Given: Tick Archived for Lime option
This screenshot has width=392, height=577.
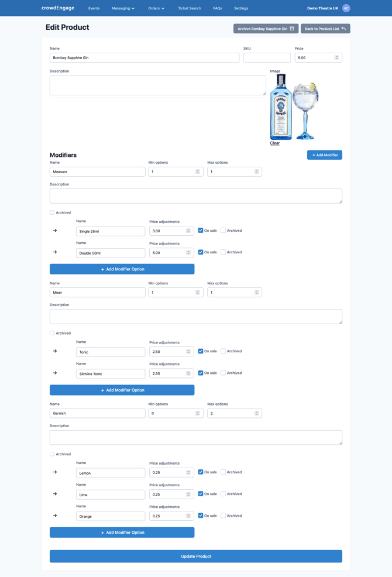Looking at the screenshot, I should pyautogui.click(x=223, y=494).
